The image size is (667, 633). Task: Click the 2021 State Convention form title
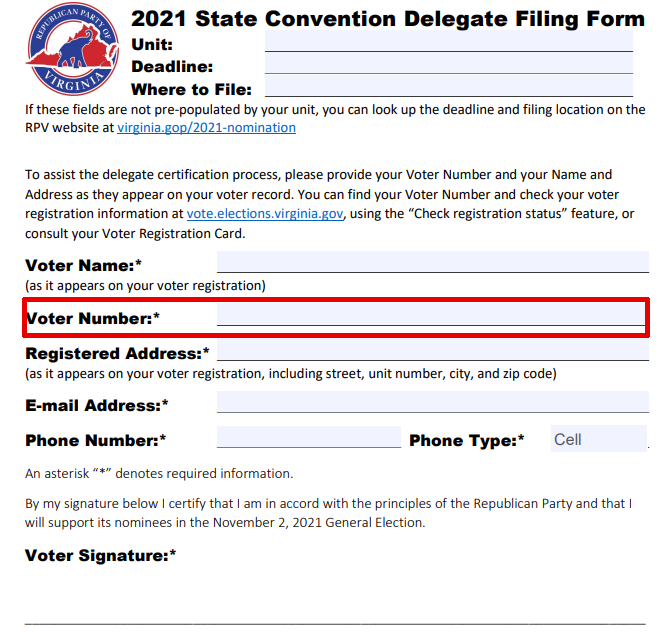[x=388, y=19]
